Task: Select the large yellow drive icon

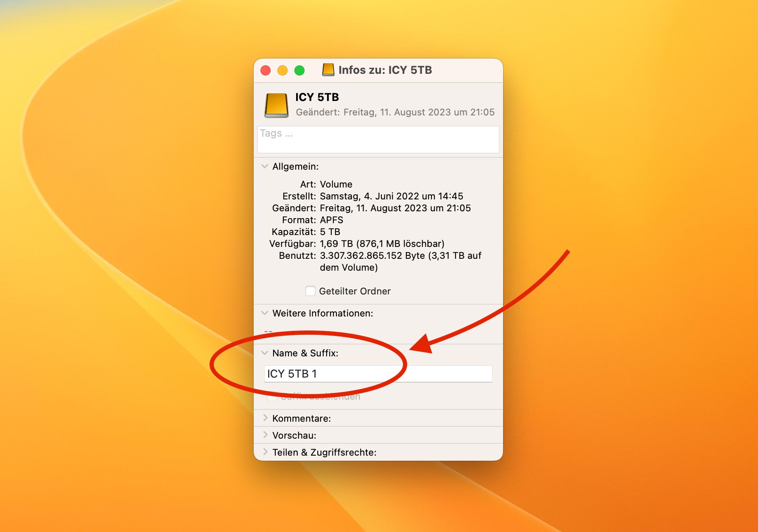Action: [277, 105]
